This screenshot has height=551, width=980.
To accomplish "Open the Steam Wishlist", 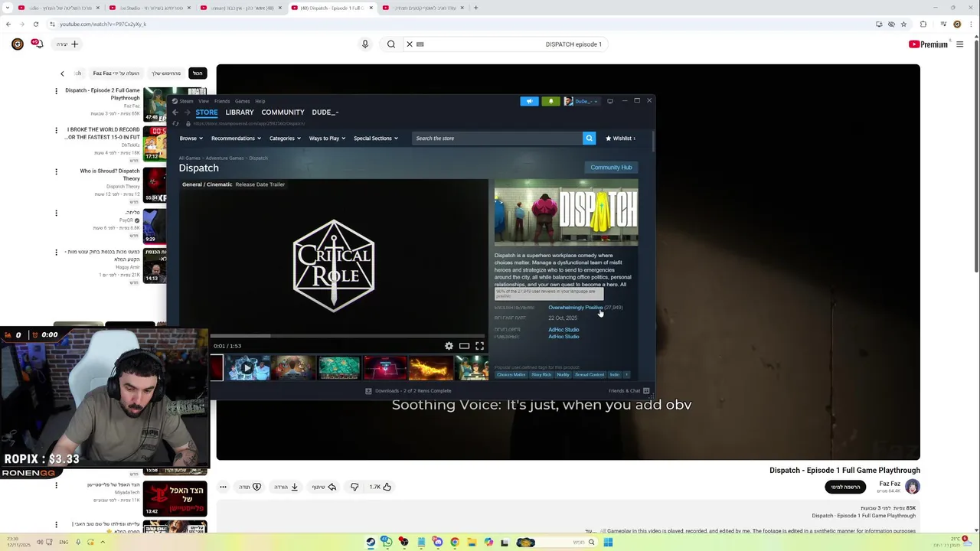I will click(620, 139).
